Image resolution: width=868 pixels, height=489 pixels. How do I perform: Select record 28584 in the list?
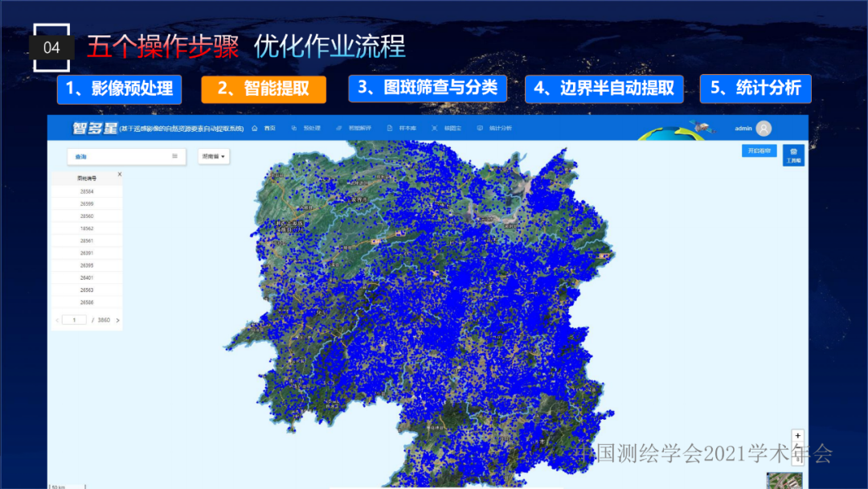(x=87, y=191)
